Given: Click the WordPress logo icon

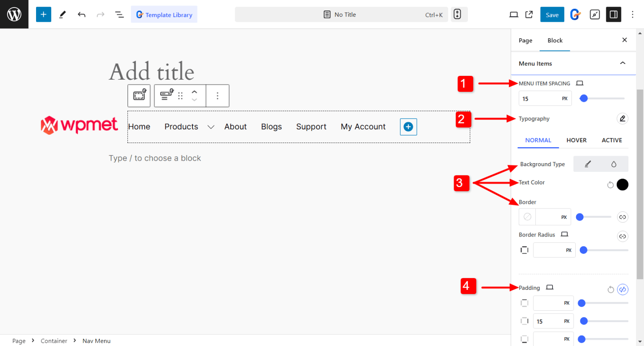Looking at the screenshot, I should tap(14, 14).
